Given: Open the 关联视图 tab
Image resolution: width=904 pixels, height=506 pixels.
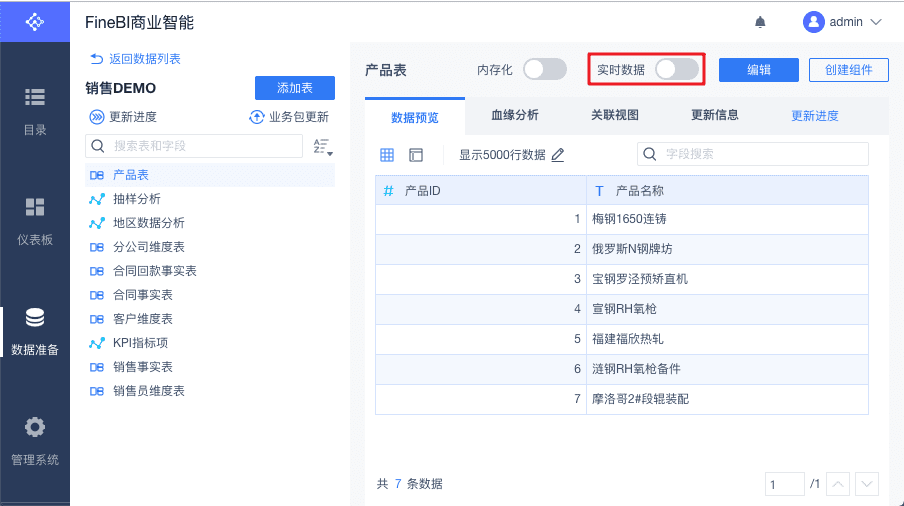Looking at the screenshot, I should click(615, 115).
